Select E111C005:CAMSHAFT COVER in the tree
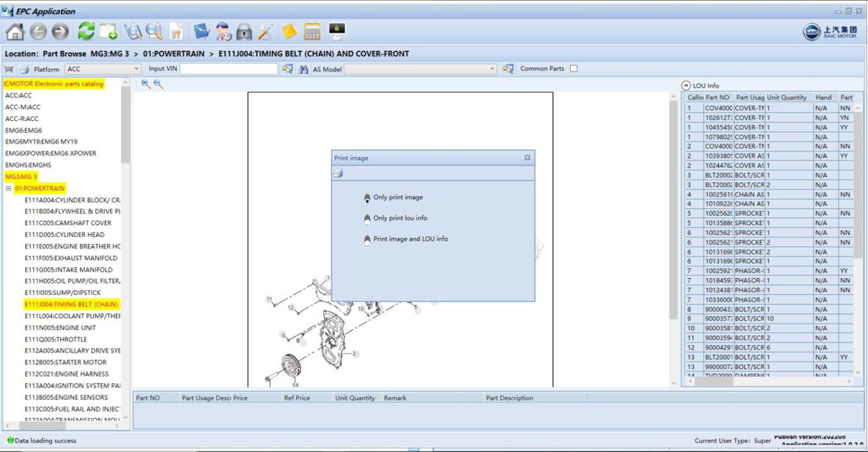This screenshot has height=452, width=868. 68,223
